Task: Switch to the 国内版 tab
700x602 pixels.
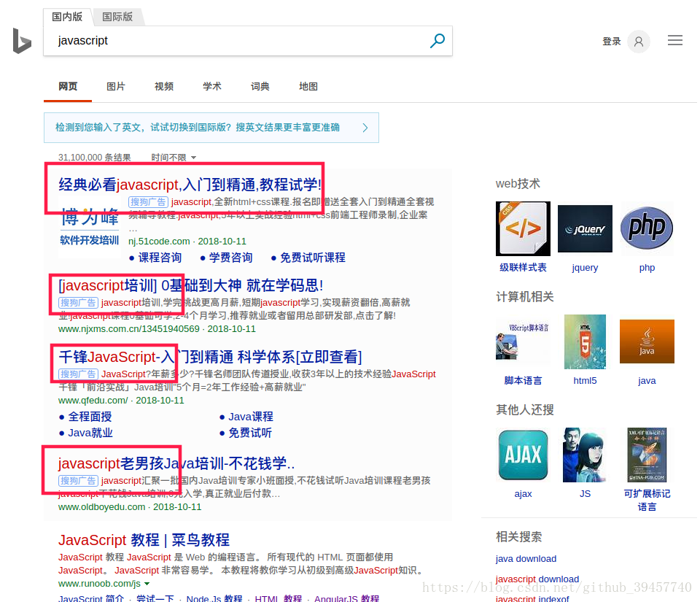Action: [x=67, y=17]
